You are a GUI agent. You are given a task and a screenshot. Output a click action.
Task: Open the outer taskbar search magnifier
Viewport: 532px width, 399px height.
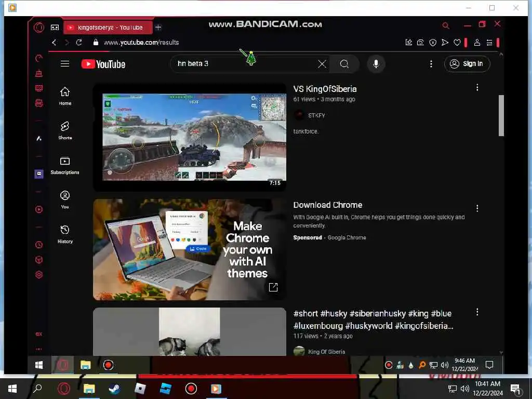(37, 389)
